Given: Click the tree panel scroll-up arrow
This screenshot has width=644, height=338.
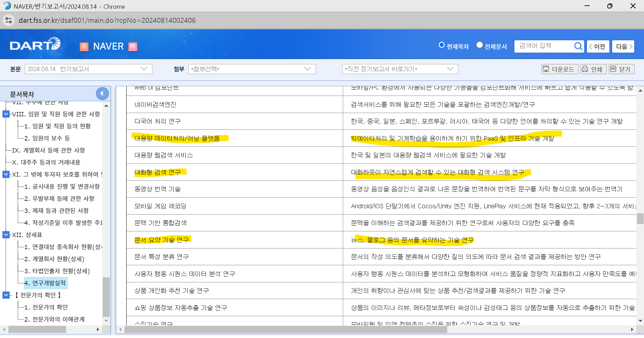Looking at the screenshot, I should click(x=106, y=106).
